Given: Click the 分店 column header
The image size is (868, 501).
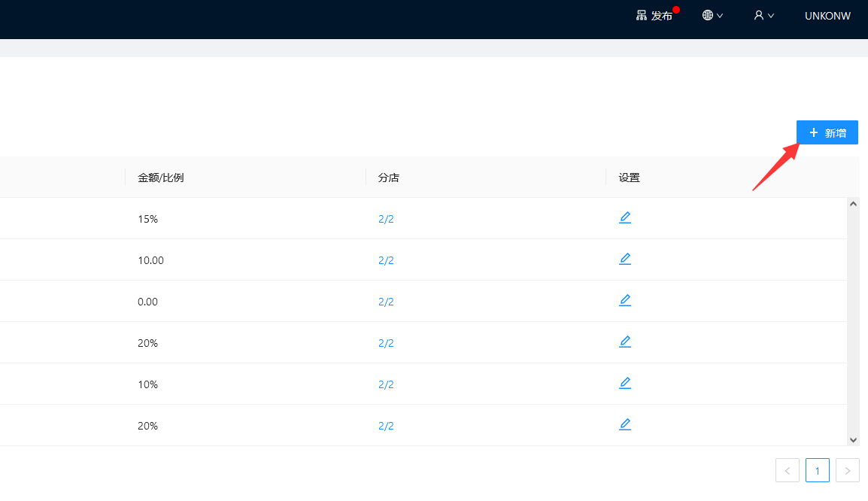Looking at the screenshot, I should coord(389,178).
